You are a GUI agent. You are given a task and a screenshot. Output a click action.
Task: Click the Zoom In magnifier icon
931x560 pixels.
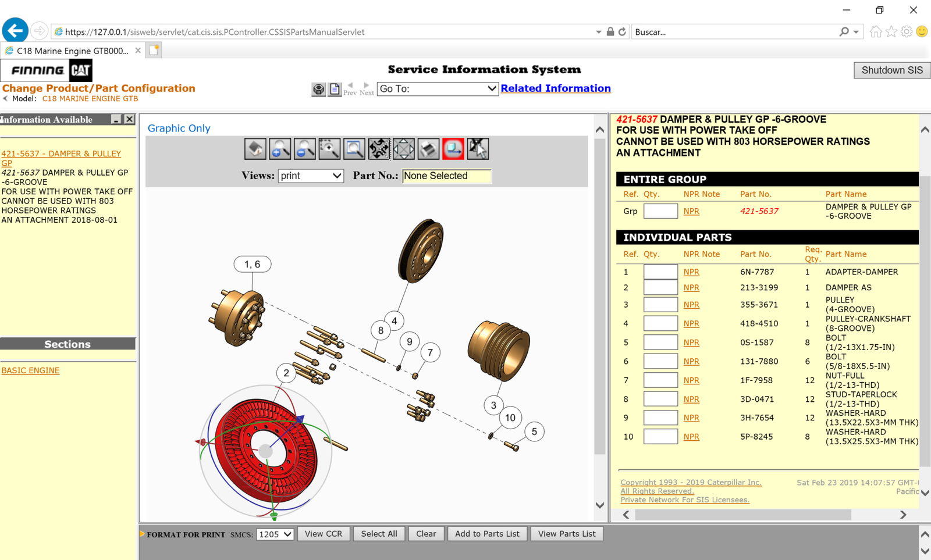pyautogui.click(x=280, y=149)
